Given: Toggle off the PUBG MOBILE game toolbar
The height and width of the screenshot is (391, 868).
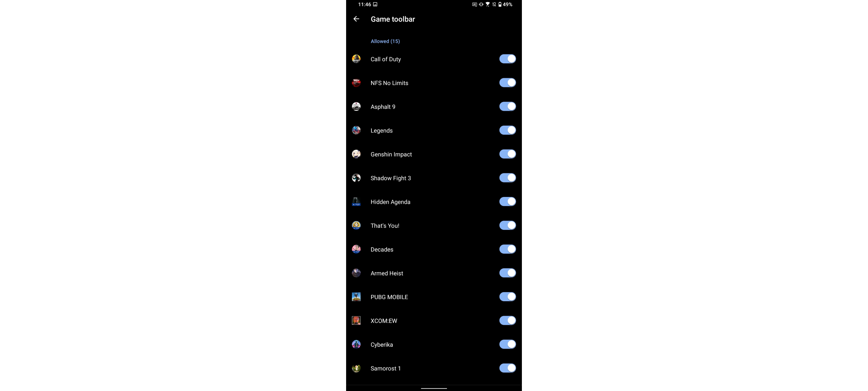Looking at the screenshot, I should point(507,297).
